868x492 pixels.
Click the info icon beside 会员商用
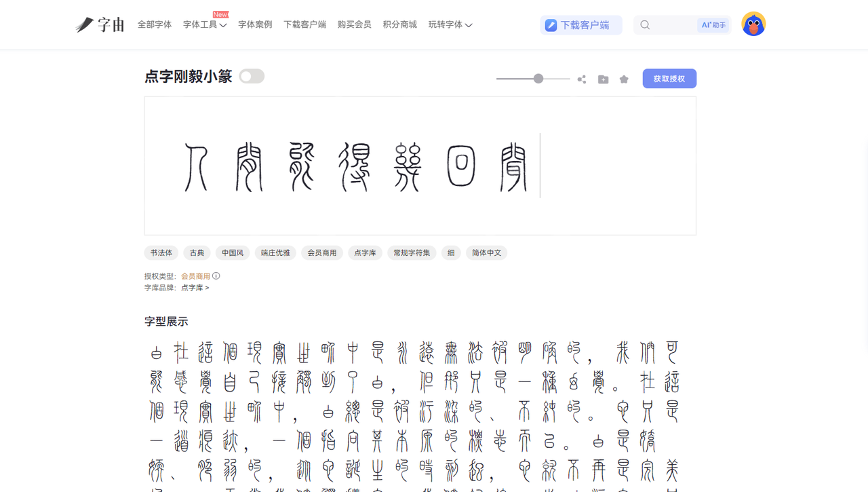coord(216,276)
